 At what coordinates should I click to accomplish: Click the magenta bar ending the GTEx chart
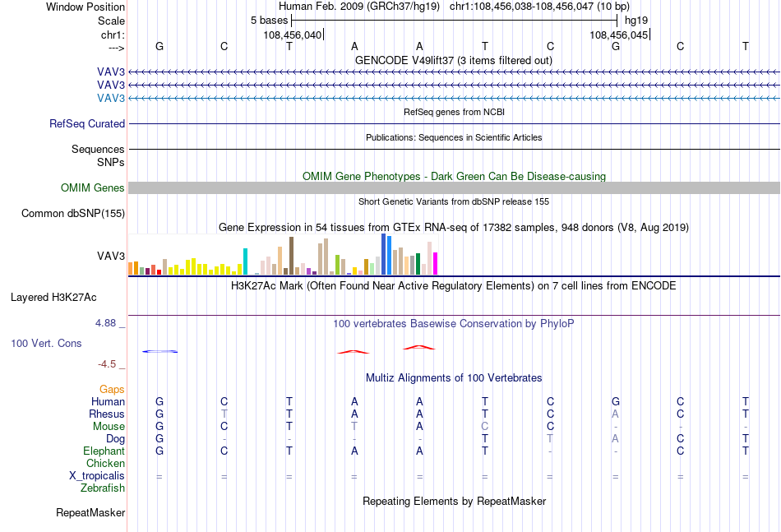point(436,263)
